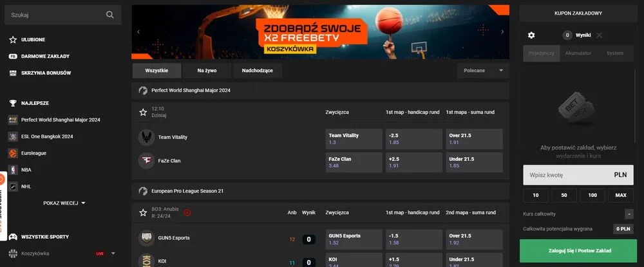
Task: Clear bet slip with X icon
Action: (599, 35)
